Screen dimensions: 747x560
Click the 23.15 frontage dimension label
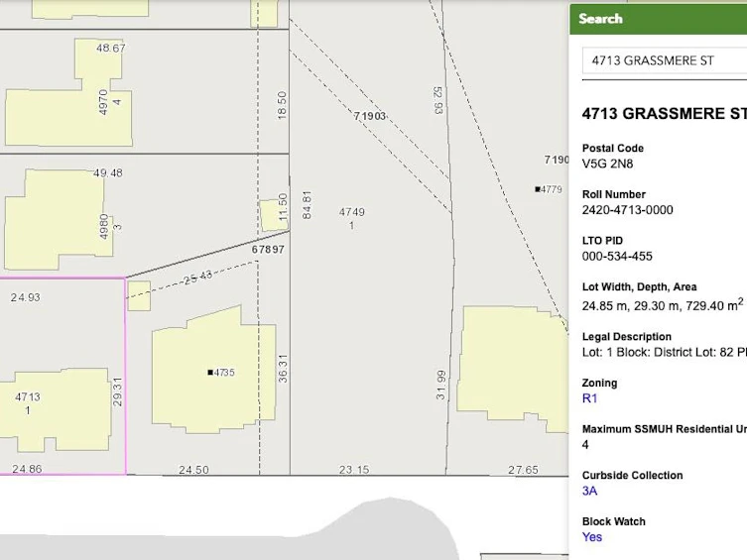coord(354,470)
